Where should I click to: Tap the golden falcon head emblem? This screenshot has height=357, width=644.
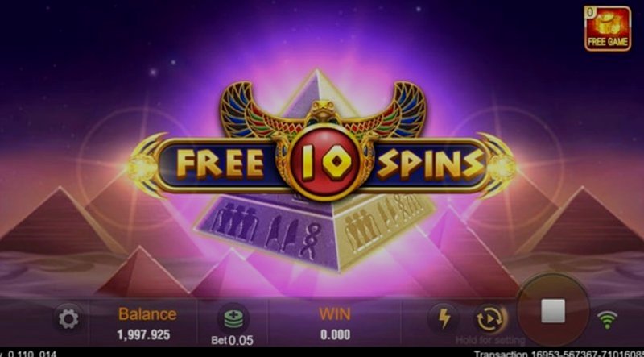tap(324, 111)
